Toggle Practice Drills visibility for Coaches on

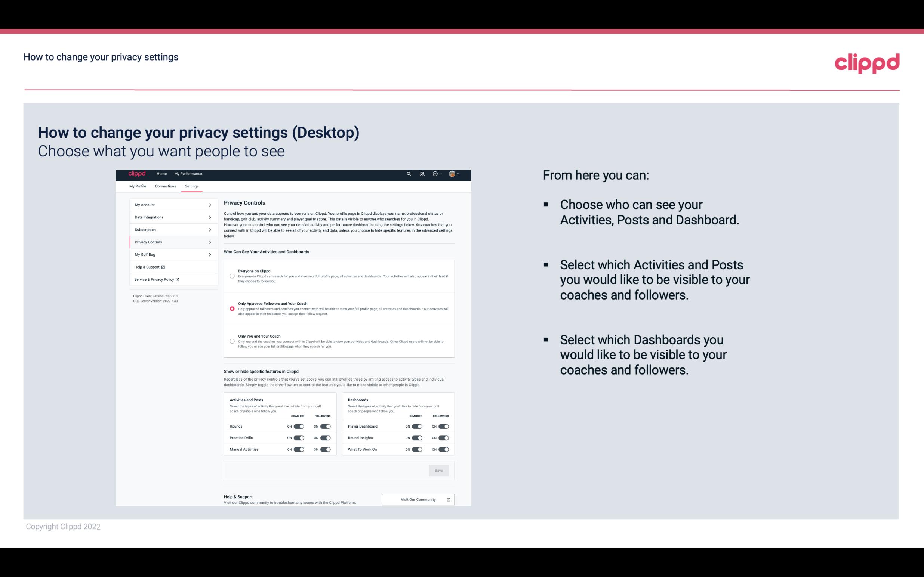(x=298, y=438)
